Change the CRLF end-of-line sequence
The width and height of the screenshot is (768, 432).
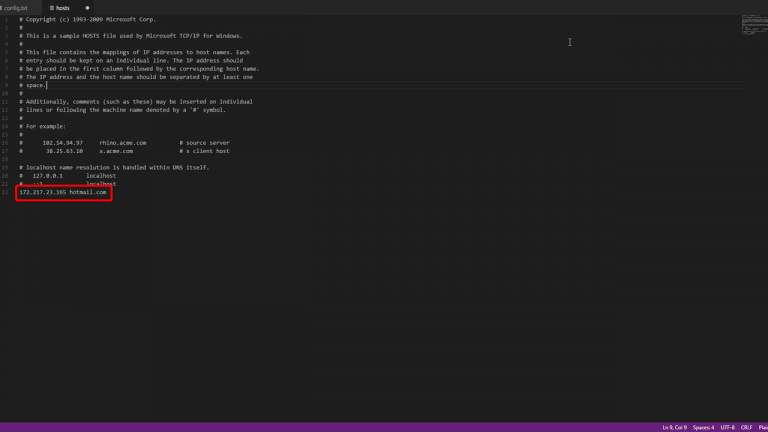pos(746,428)
